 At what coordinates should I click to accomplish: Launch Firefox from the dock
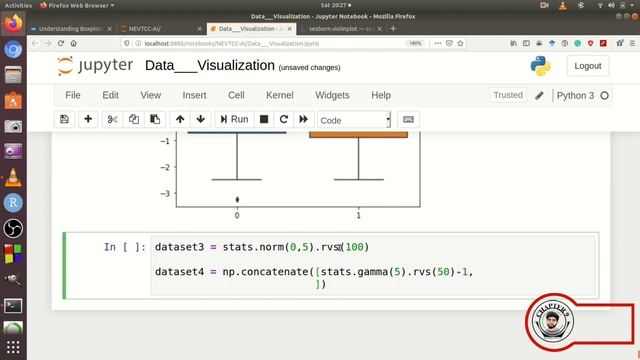[13, 24]
